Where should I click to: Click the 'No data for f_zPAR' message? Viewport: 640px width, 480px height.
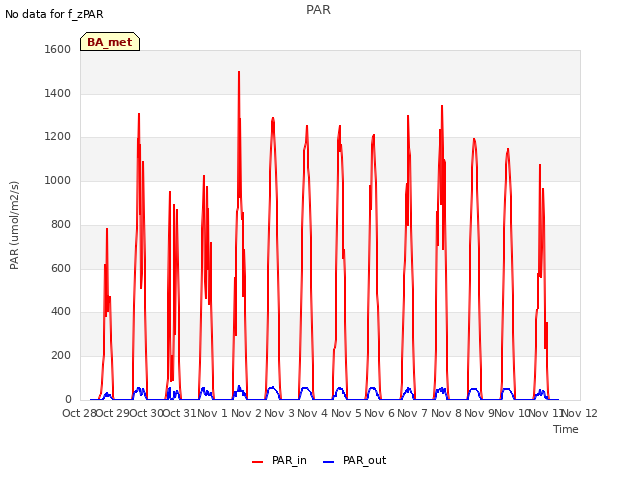[54, 14]
